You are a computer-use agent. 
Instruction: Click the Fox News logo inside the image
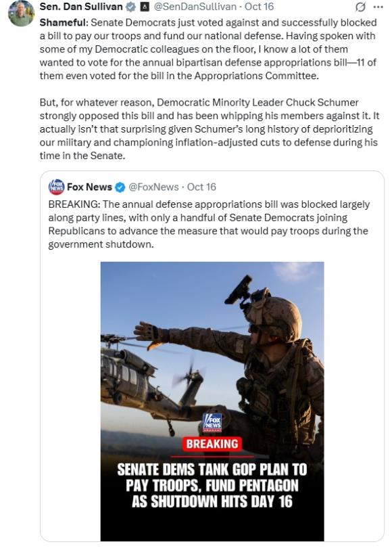(212, 423)
